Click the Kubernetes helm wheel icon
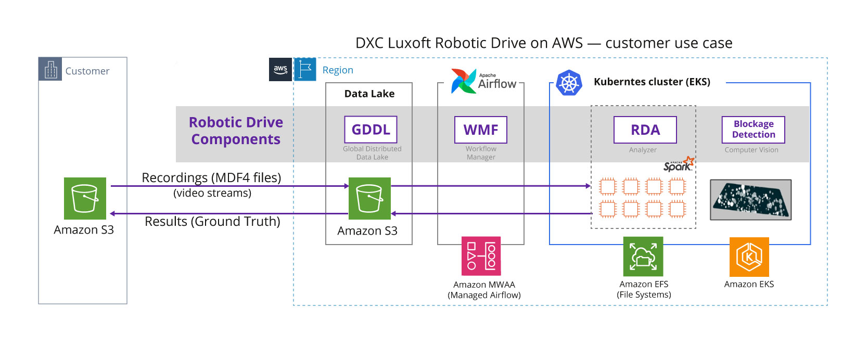 [x=569, y=83]
